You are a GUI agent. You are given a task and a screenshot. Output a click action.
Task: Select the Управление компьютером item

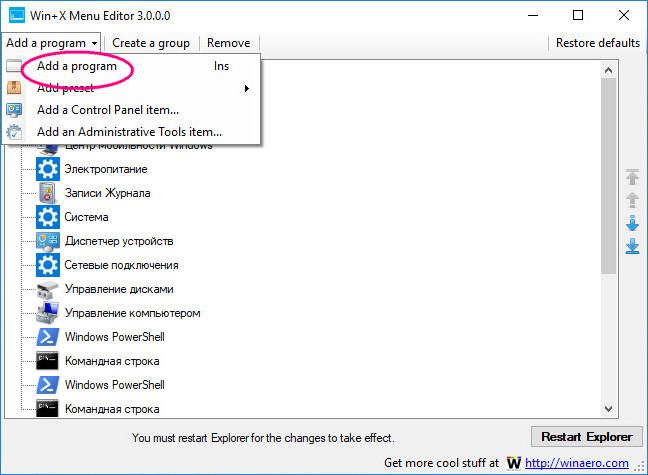click(133, 313)
